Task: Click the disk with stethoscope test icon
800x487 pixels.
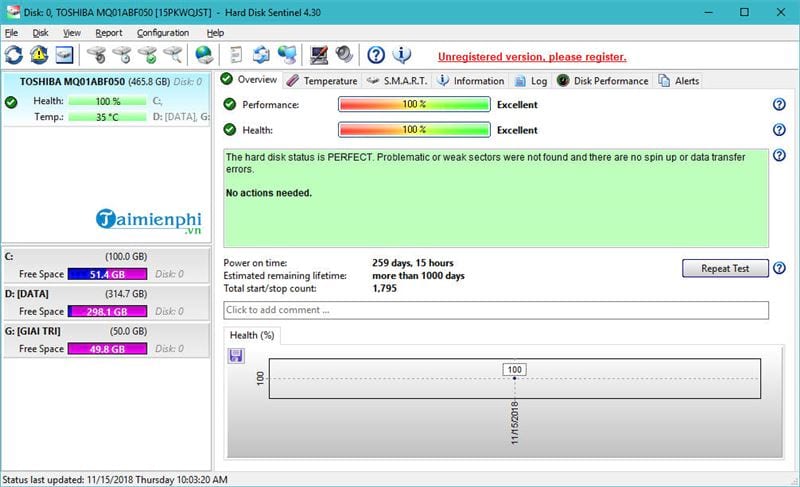Action: tap(96, 55)
